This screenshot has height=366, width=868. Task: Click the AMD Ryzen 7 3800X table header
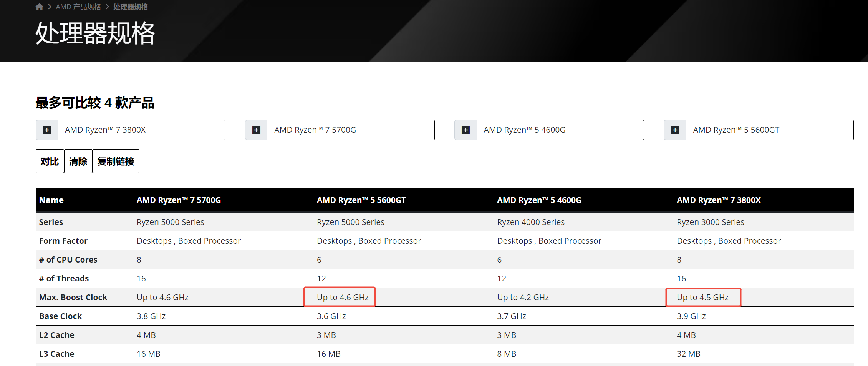click(x=719, y=200)
